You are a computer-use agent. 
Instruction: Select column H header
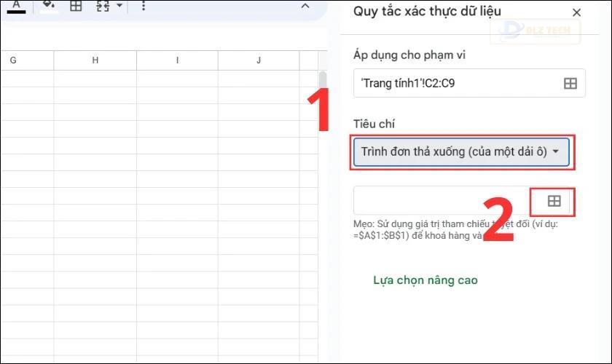[95, 60]
